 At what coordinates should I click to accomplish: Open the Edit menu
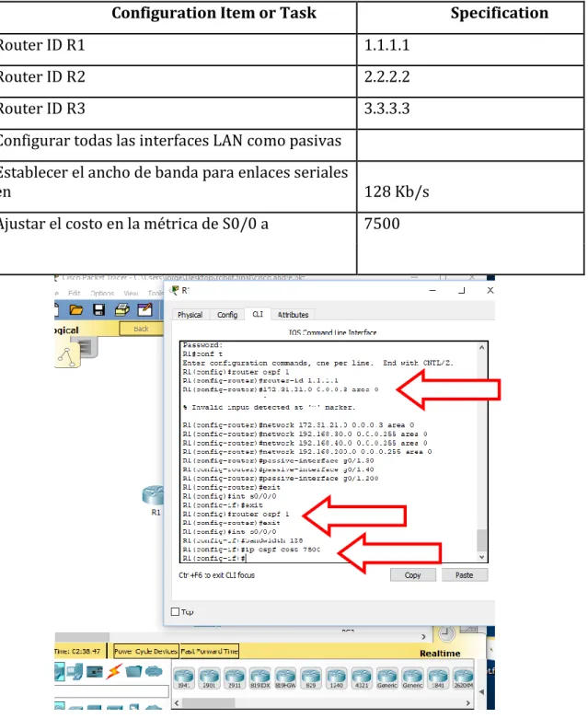pyautogui.click(x=75, y=293)
